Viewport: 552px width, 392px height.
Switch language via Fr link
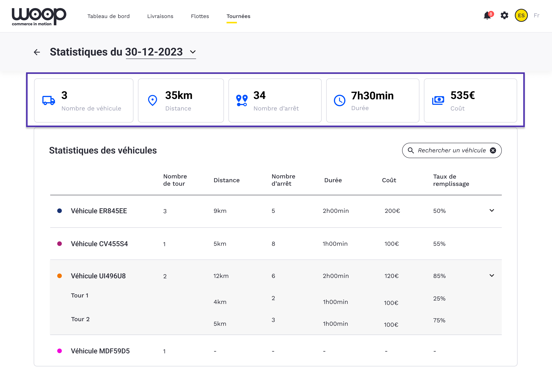536,16
